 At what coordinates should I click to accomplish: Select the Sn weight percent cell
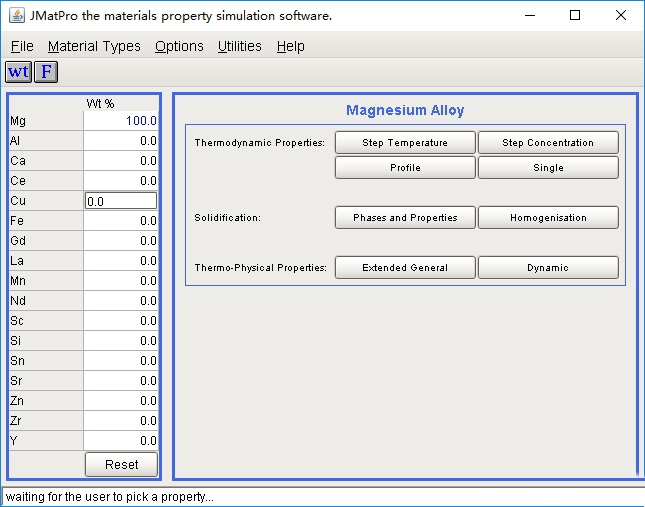[121, 361]
